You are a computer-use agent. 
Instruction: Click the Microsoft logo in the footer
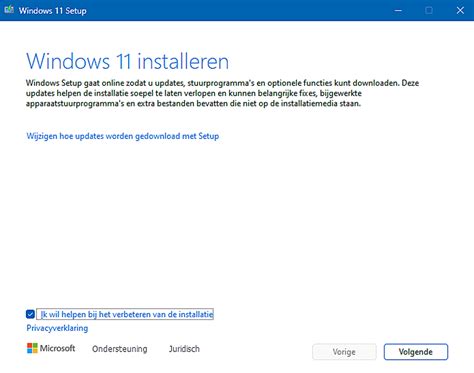51,348
